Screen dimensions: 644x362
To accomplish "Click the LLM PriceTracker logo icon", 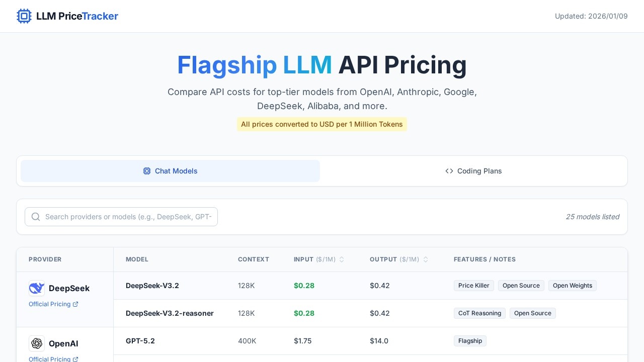I will click(x=24, y=16).
